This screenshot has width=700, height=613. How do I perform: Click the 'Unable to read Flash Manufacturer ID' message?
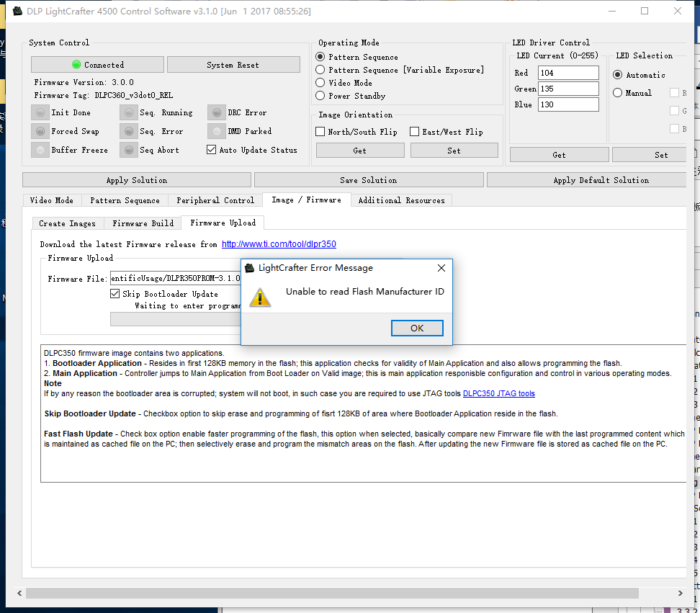(x=364, y=292)
